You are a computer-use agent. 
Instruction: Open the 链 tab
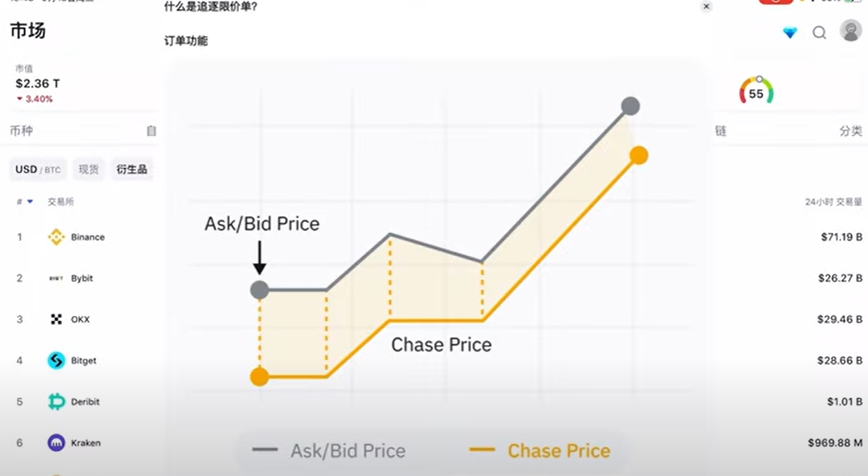pyautogui.click(x=720, y=131)
